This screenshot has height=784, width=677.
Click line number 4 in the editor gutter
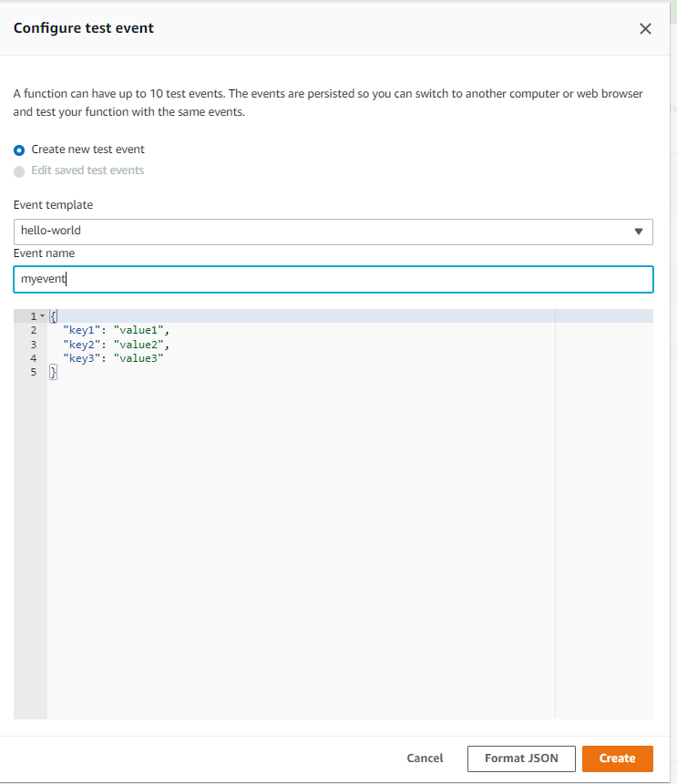pos(33,358)
